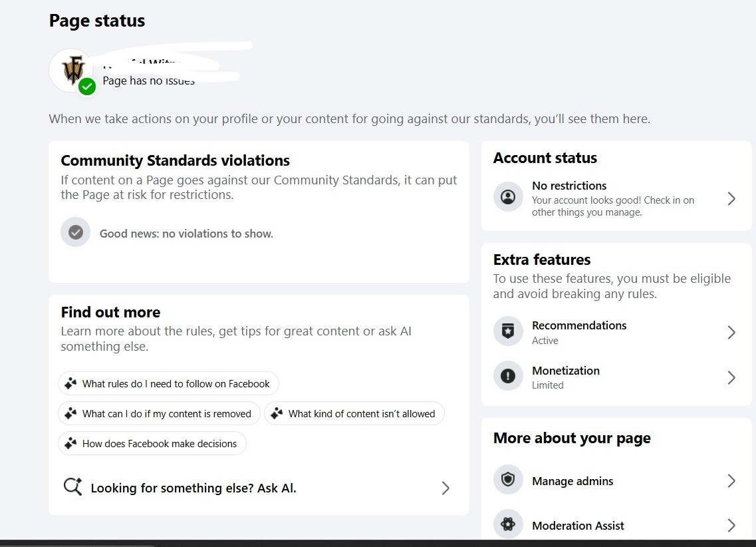Screen dimensions: 756x547
Task: Select 'What rules do I need to follow' chip
Action: (168, 383)
